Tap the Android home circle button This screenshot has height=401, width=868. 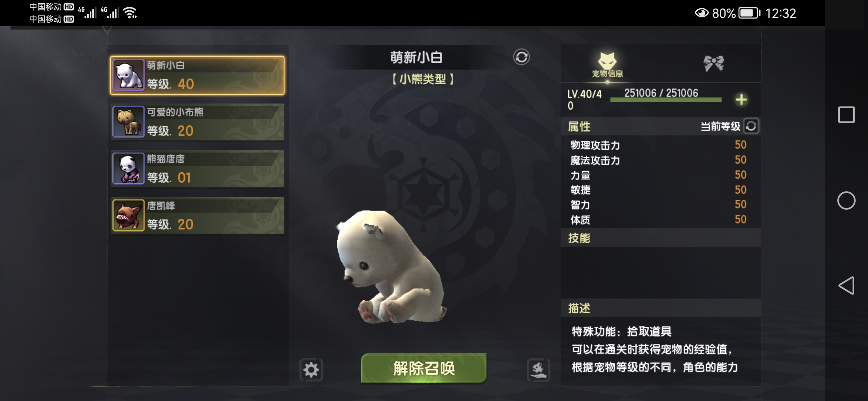[x=846, y=200]
